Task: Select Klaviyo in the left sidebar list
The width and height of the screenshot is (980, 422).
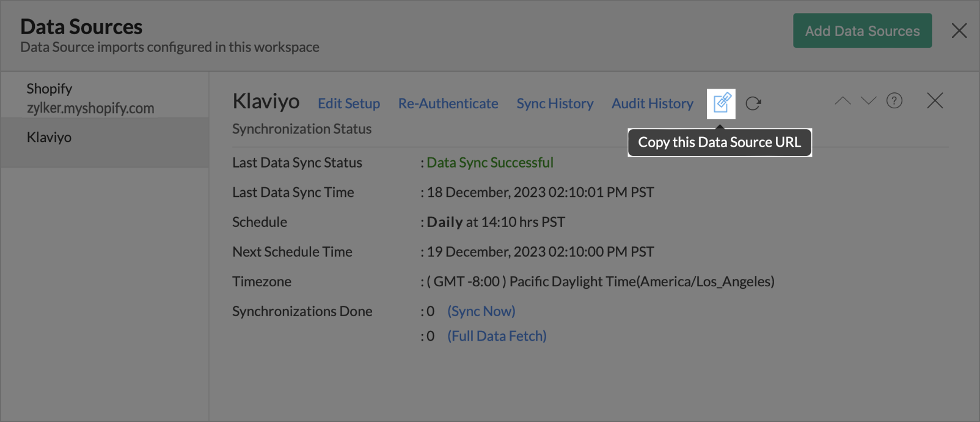Action: click(x=49, y=138)
